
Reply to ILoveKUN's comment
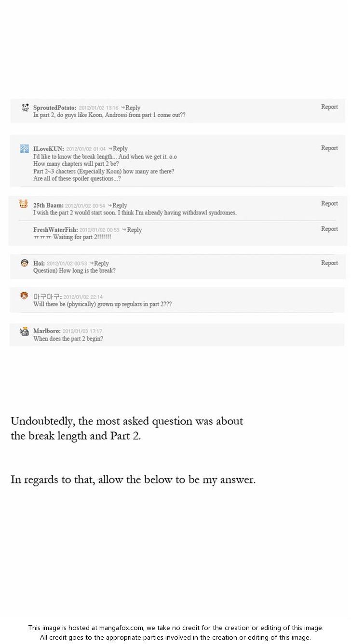click(x=118, y=148)
